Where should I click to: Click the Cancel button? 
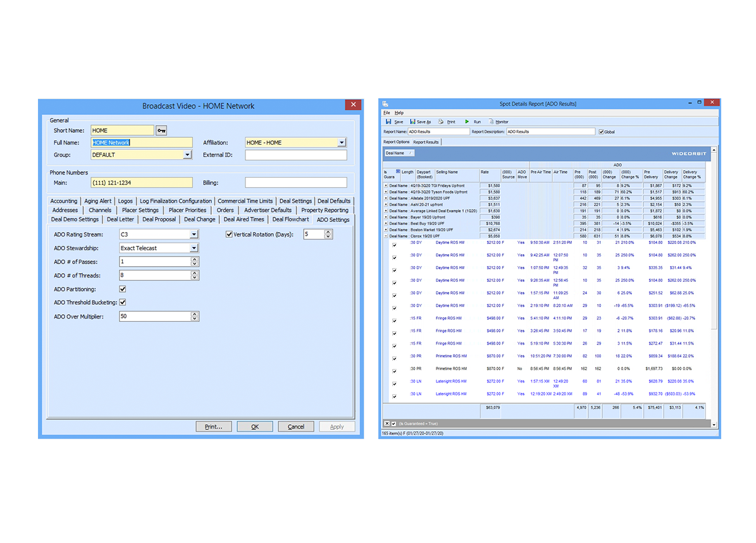(296, 427)
